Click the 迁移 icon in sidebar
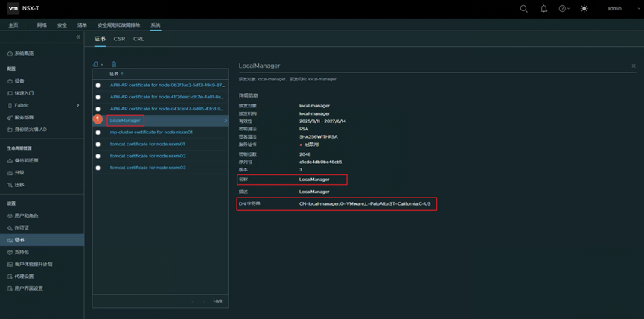644x319 pixels. click(10, 185)
